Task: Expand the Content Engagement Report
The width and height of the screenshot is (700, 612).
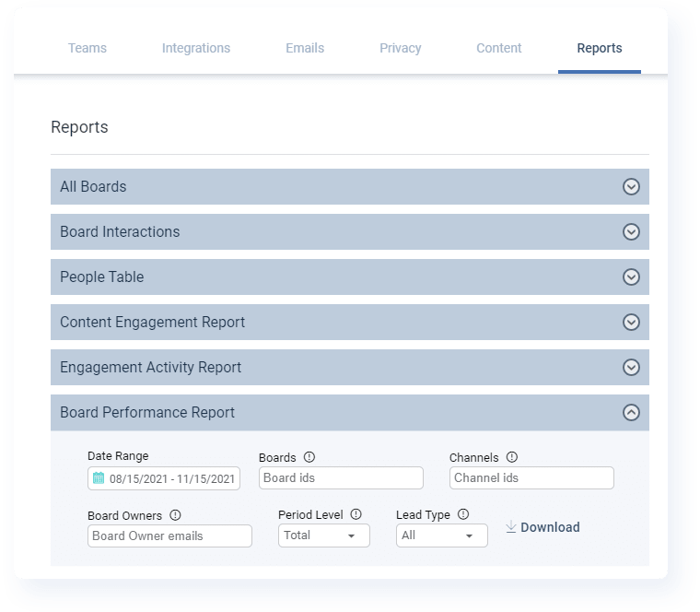Action: pyautogui.click(x=631, y=322)
